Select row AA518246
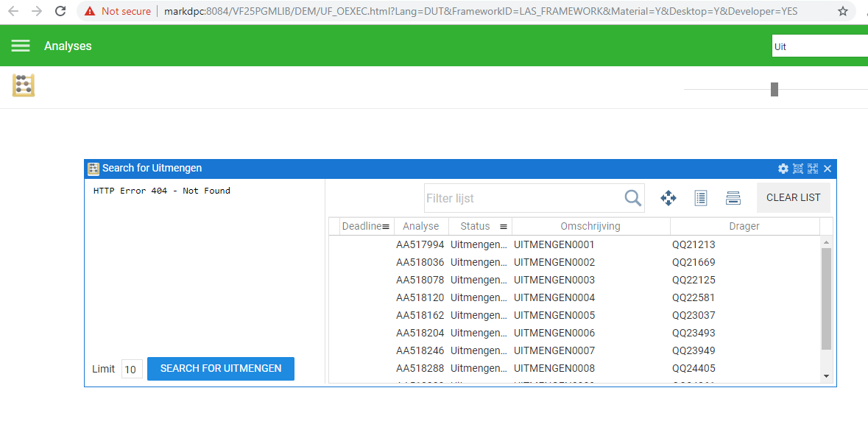Screen dimensions: 868x427 pos(574,350)
